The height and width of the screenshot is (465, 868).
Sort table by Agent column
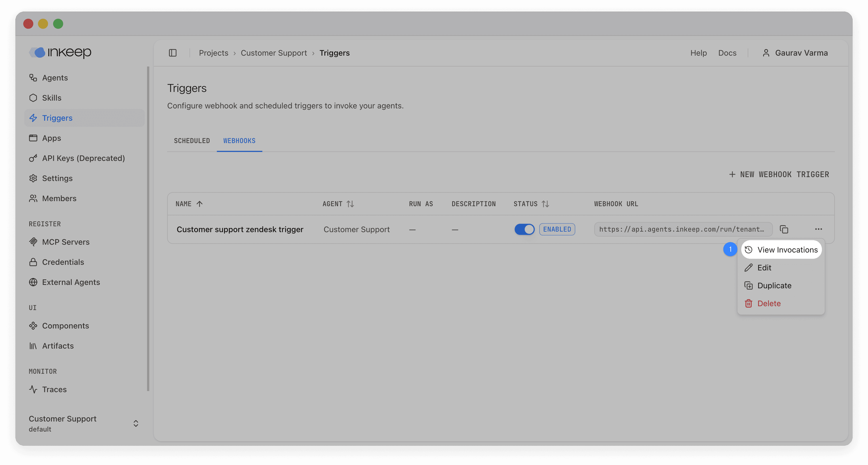click(x=338, y=204)
